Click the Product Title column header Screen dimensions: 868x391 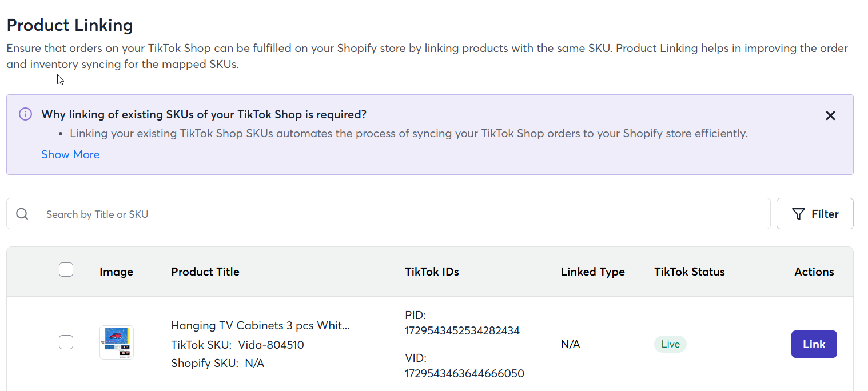pyautogui.click(x=205, y=272)
